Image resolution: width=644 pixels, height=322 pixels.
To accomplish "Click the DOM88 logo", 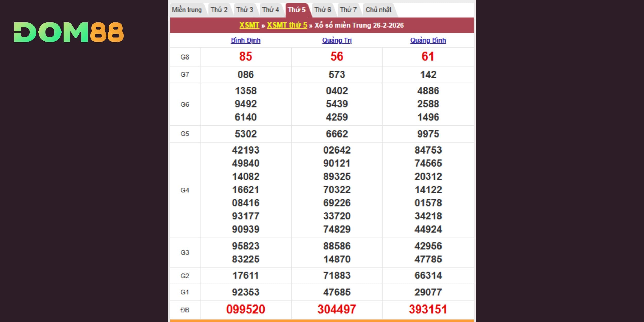I will coord(69,32).
